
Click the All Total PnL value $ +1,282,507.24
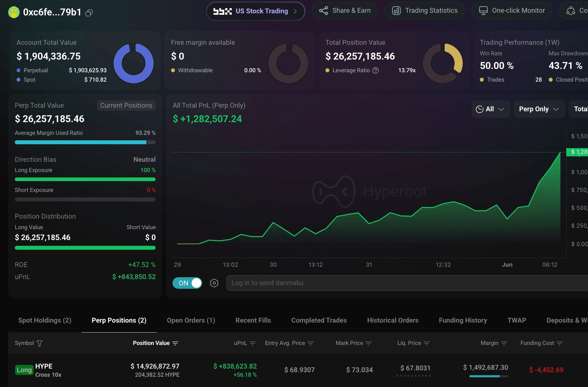[x=207, y=119]
